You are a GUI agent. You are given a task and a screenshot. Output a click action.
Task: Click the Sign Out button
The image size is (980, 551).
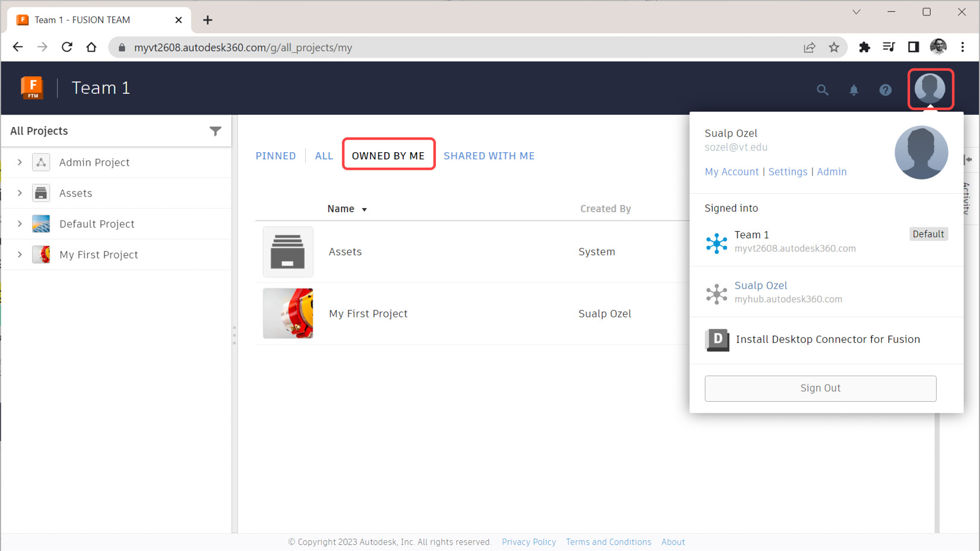tap(820, 388)
